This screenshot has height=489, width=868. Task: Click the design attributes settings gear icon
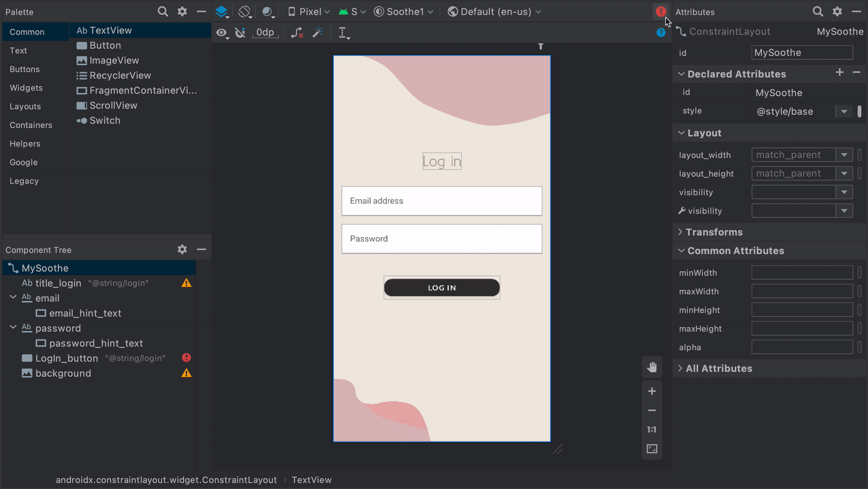click(x=838, y=12)
